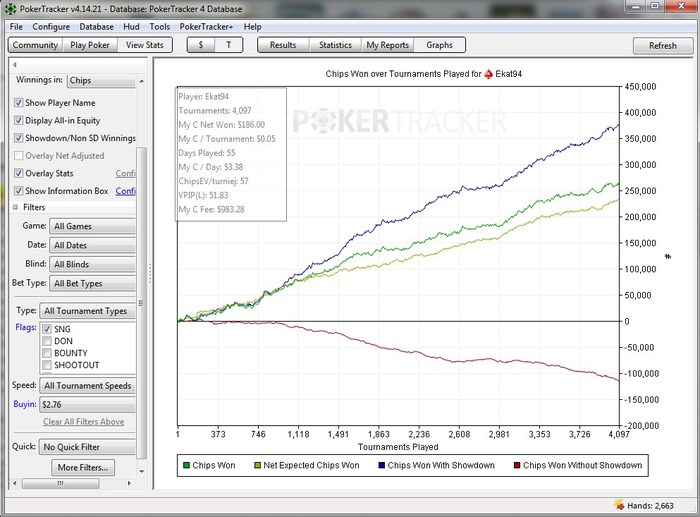Viewport: 700px width, 517px height.
Task: Click Configure link beside Overlay Stats
Action: (x=125, y=173)
